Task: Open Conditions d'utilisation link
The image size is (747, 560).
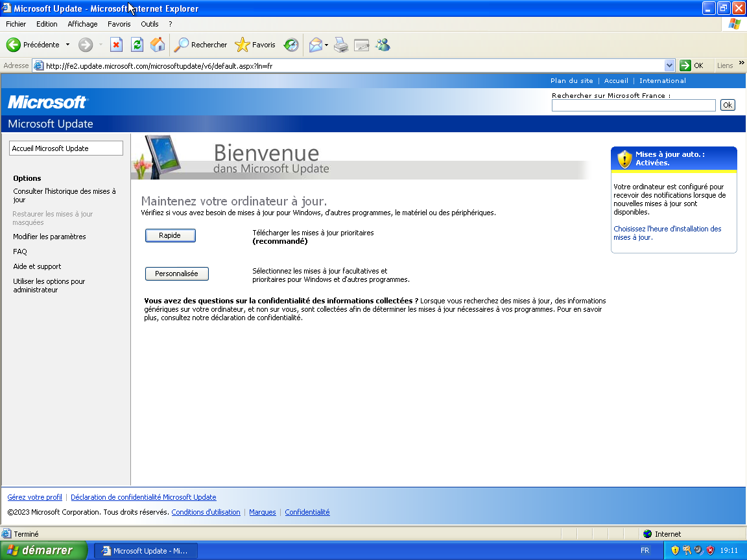Action: tap(206, 512)
